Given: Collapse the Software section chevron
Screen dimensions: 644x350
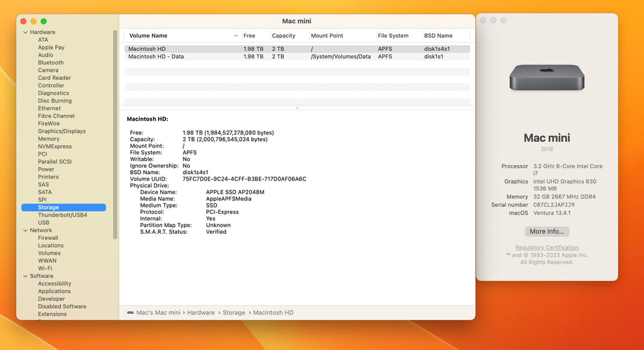Looking at the screenshot, I should [26, 276].
